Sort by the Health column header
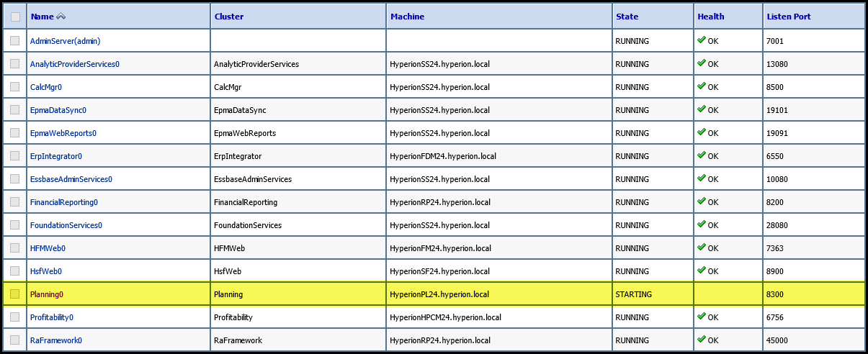Viewport: 868px width, 354px height. pos(711,17)
